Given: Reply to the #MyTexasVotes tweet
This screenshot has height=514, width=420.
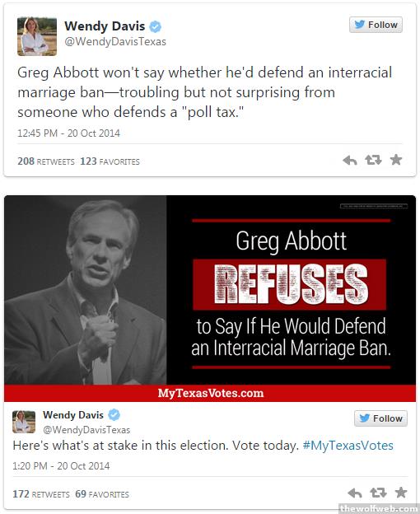Looking at the screenshot, I should 355,493.
